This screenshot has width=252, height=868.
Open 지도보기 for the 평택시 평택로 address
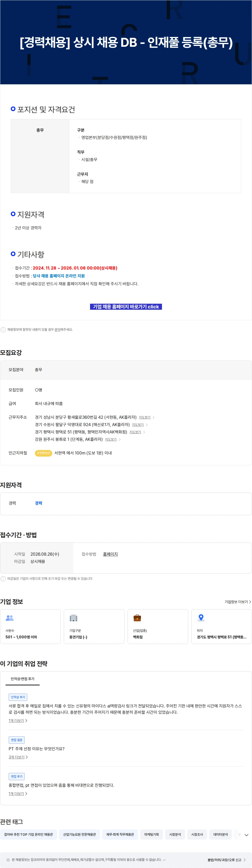pos(135,432)
